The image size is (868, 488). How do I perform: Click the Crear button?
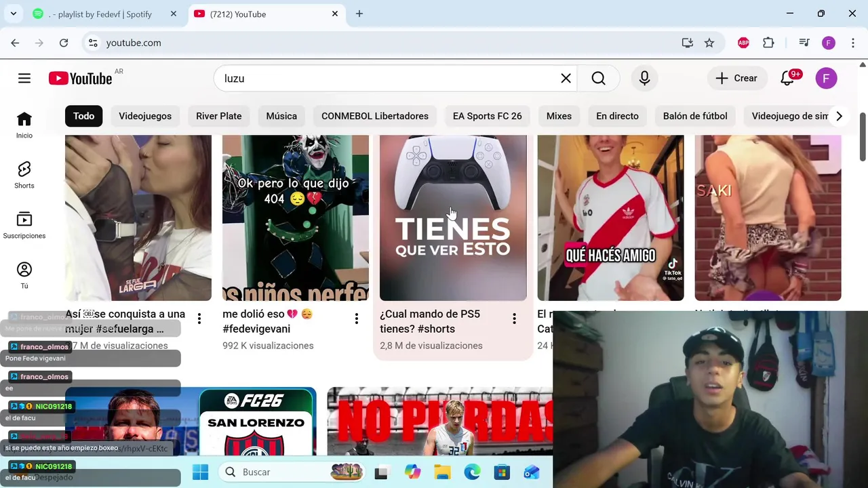737,79
